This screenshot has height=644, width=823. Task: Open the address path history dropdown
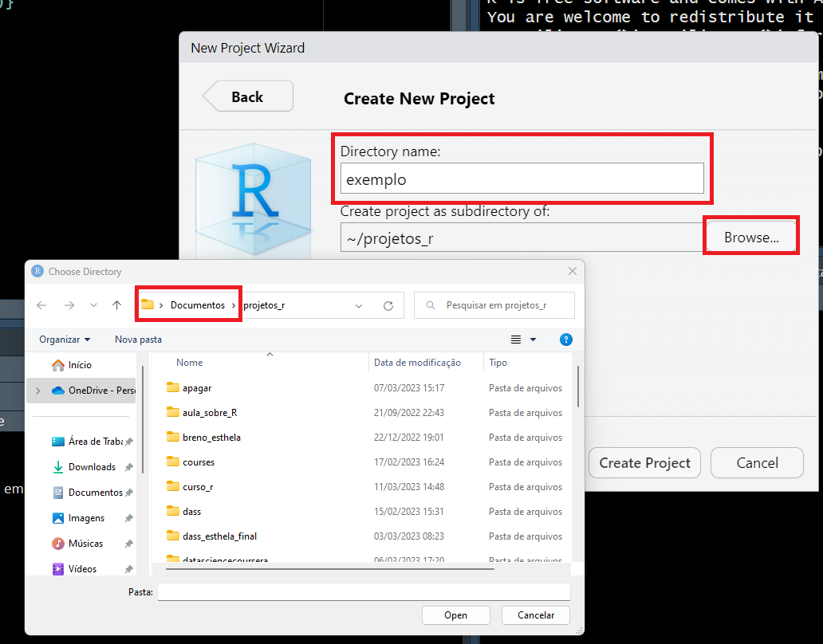pyautogui.click(x=359, y=305)
